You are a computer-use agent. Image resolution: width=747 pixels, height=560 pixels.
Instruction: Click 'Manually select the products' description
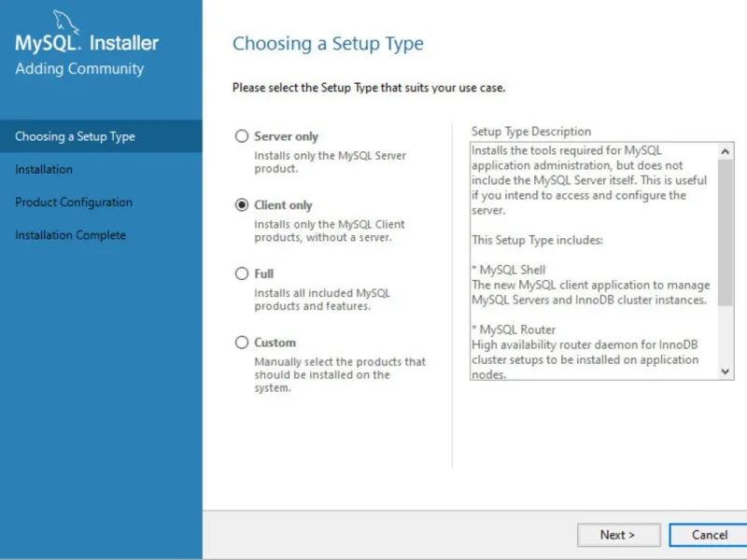tap(340, 375)
